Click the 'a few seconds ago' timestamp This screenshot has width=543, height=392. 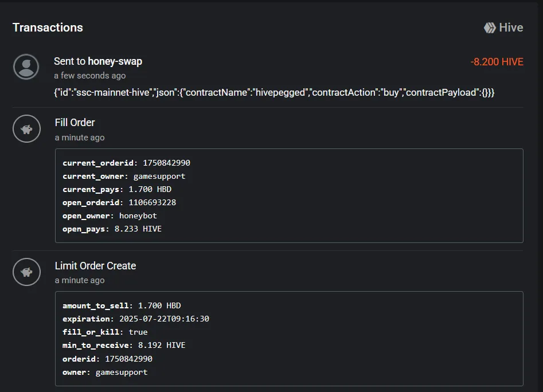pyautogui.click(x=90, y=76)
